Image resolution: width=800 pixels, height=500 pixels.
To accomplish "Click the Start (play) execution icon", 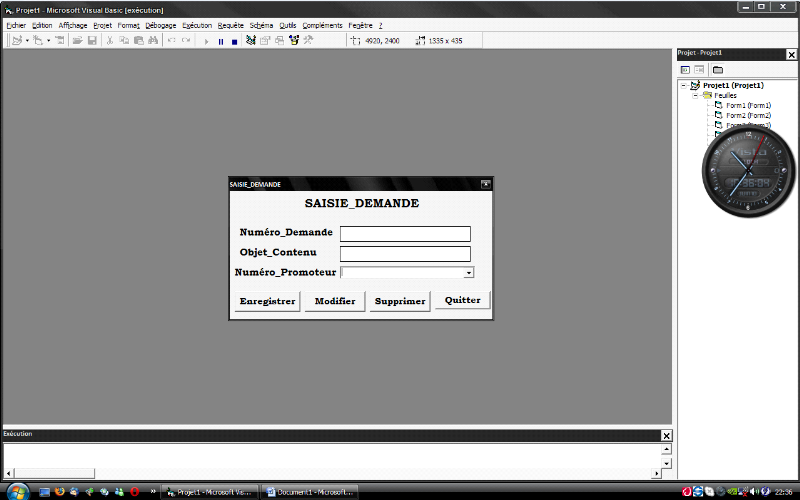I will point(206,41).
